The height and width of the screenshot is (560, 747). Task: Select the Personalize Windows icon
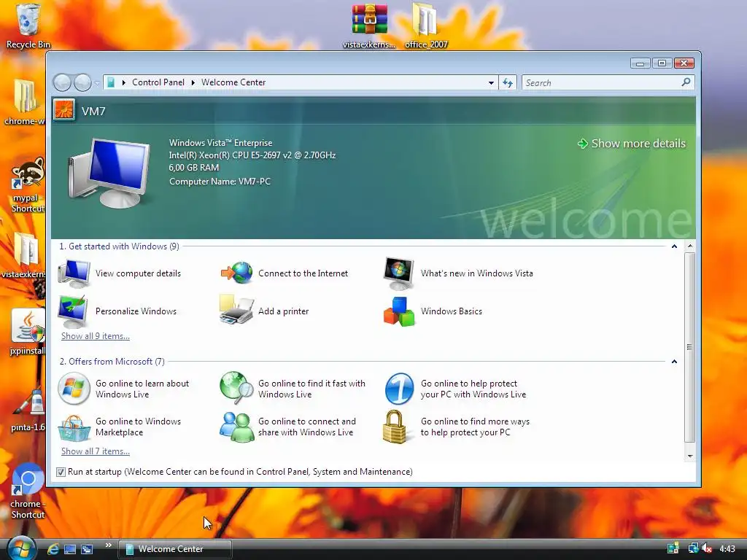pos(72,311)
